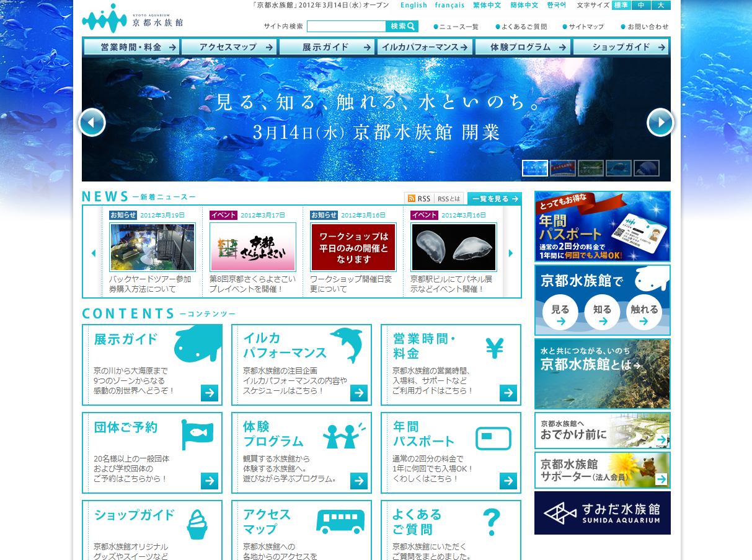This screenshot has width=752, height=560.
Task: Click the arrow button in 展示ガイド card
Action: tap(210, 393)
